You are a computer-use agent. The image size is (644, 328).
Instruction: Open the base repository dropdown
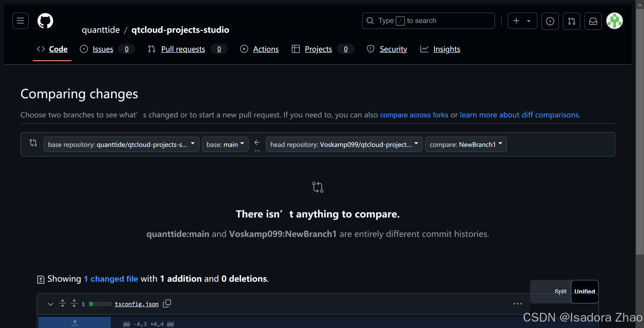(x=121, y=145)
